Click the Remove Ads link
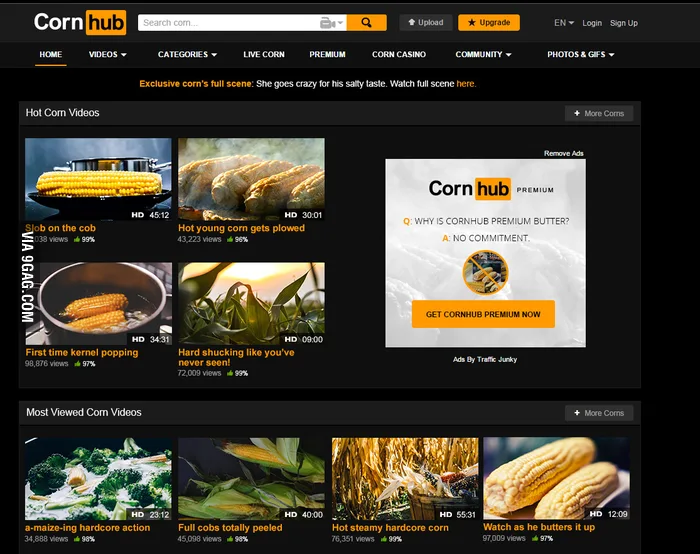Screen dimensions: 700x554 coord(563,153)
